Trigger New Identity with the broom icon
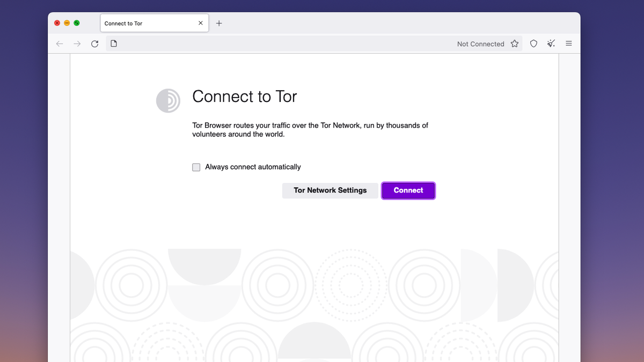Image resolution: width=644 pixels, height=362 pixels. pyautogui.click(x=551, y=43)
